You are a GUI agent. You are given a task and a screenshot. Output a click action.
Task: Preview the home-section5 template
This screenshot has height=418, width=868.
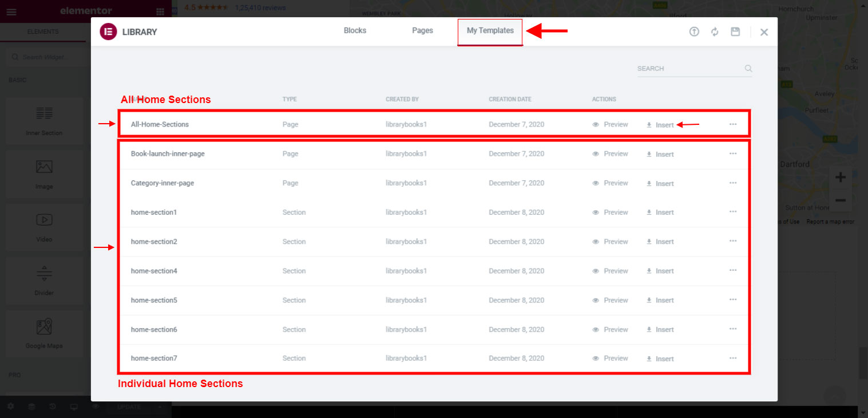610,300
